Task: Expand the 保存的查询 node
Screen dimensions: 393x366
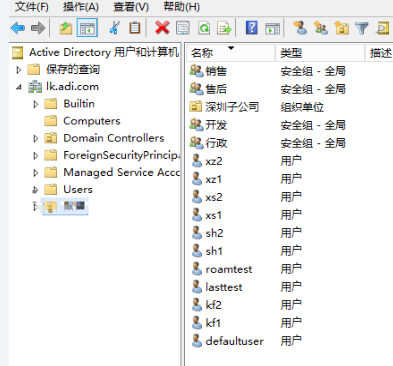Action: pyautogui.click(x=19, y=70)
